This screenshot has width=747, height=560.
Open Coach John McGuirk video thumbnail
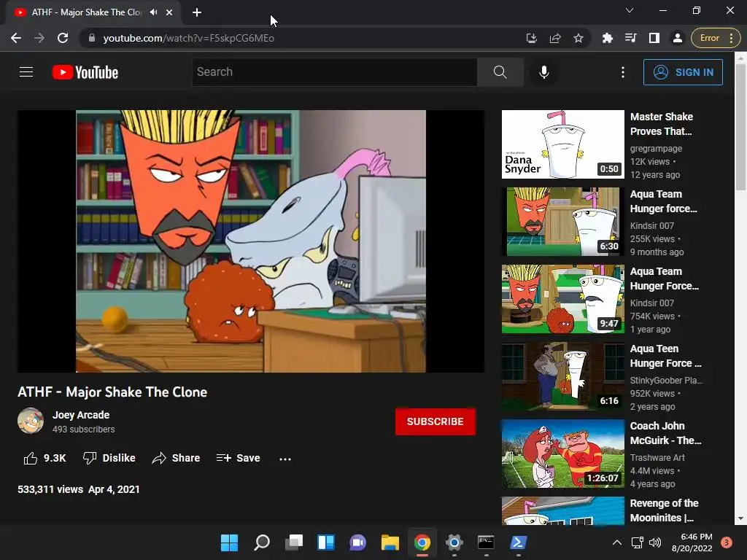point(562,454)
